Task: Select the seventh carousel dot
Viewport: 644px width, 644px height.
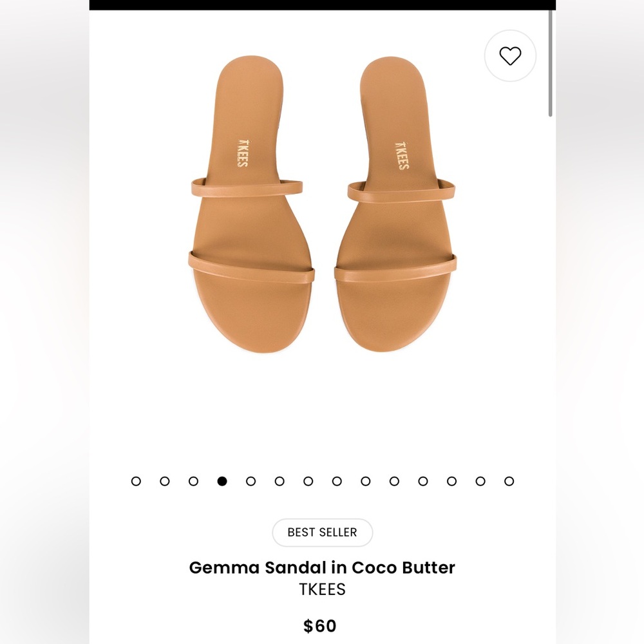Action: pyautogui.click(x=307, y=481)
